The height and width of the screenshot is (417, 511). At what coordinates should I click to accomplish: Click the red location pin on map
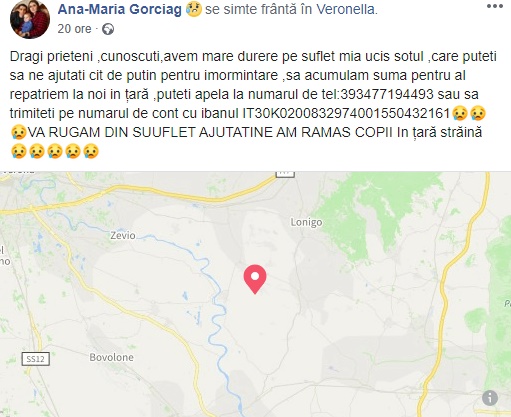tap(255, 279)
